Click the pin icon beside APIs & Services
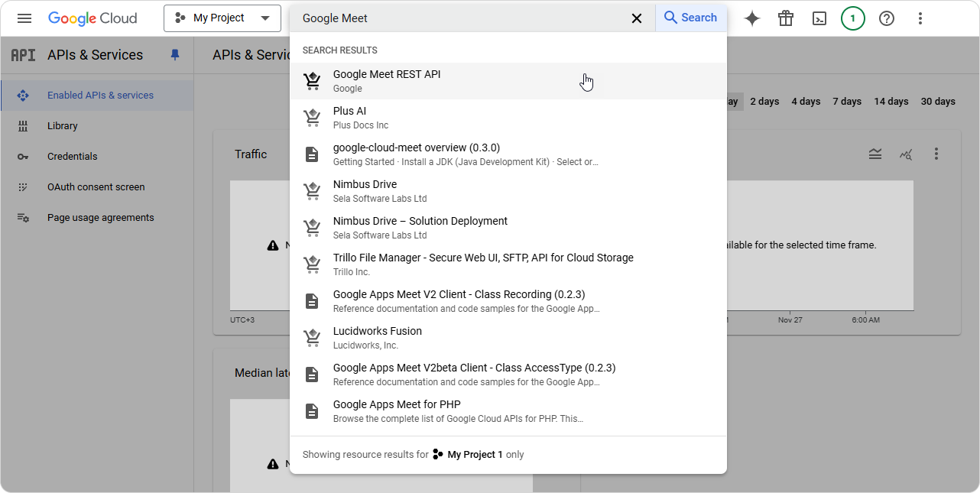Image resolution: width=980 pixels, height=493 pixels. pos(175,55)
